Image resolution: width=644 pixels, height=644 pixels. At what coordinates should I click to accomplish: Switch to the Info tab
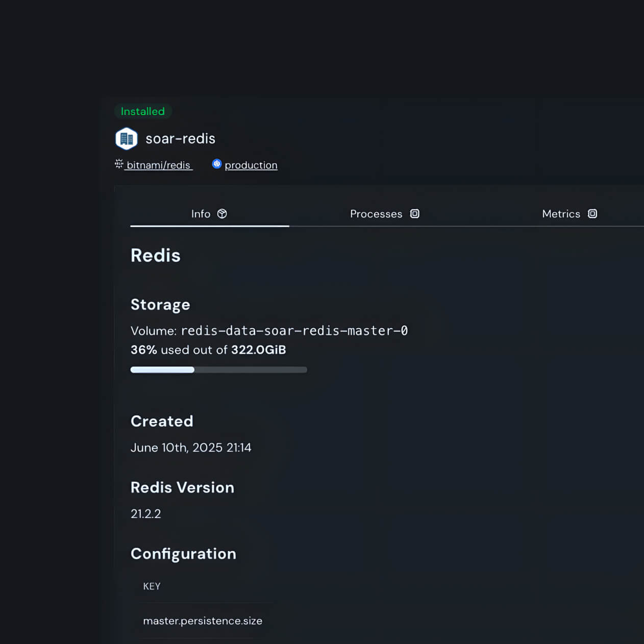pos(210,214)
